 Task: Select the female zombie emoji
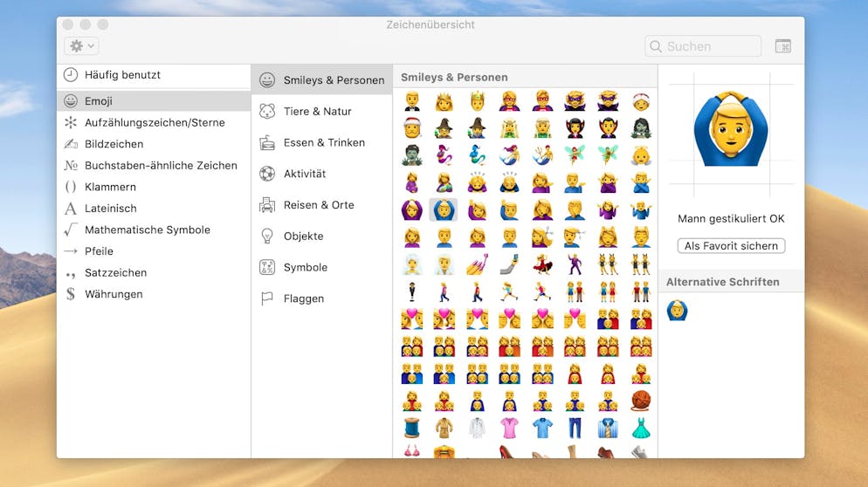[x=640, y=128]
